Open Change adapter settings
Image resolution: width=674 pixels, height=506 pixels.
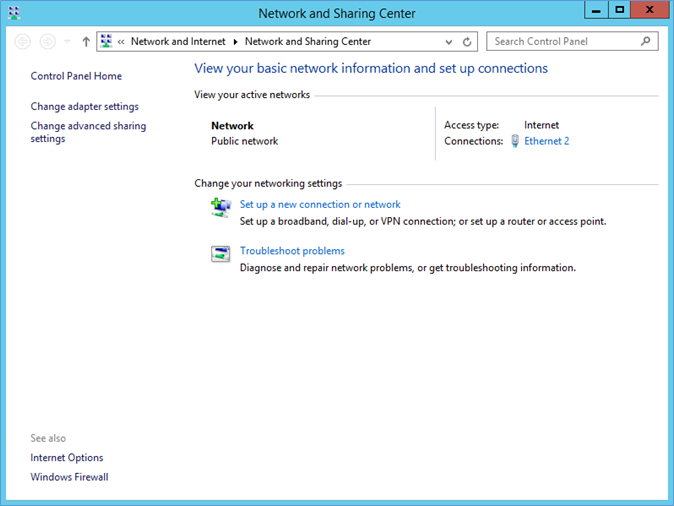pyautogui.click(x=85, y=106)
